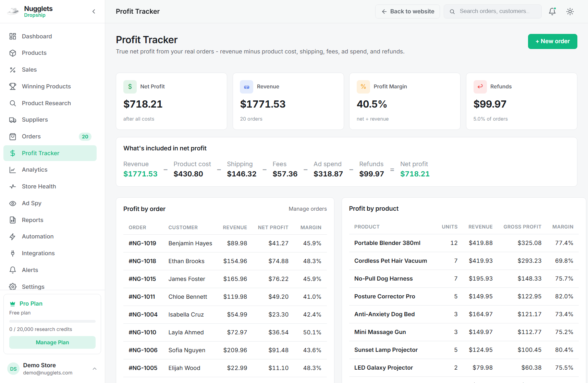Click Posture Corrector Pro product name

[x=384, y=297]
